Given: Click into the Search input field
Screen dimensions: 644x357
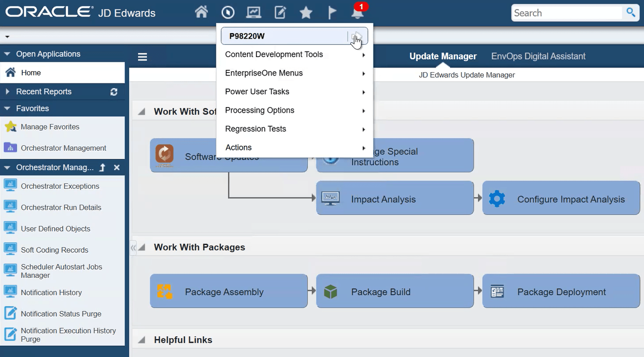Looking at the screenshot, I should tap(567, 13).
